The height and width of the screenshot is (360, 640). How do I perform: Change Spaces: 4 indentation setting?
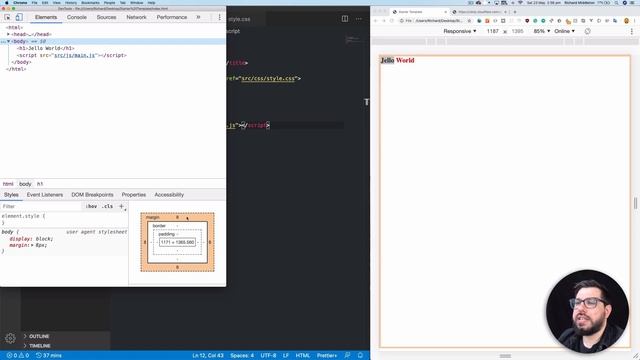(x=242, y=356)
